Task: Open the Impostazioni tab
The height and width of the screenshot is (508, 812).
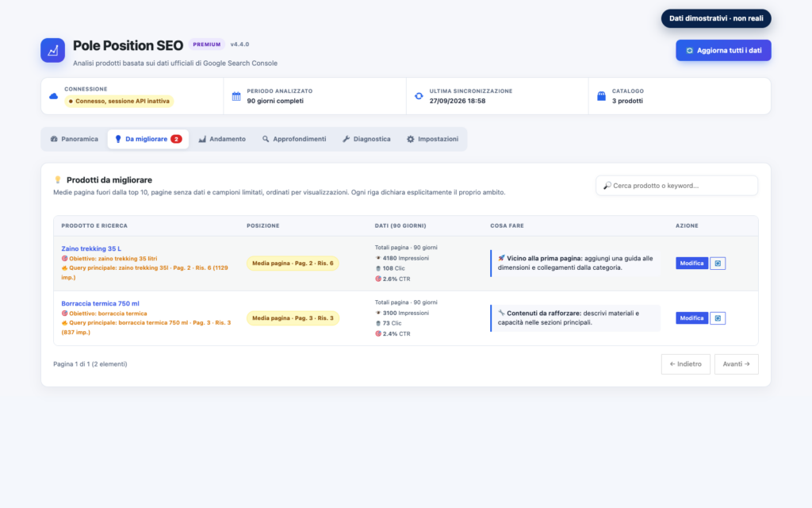Action: [x=432, y=139]
